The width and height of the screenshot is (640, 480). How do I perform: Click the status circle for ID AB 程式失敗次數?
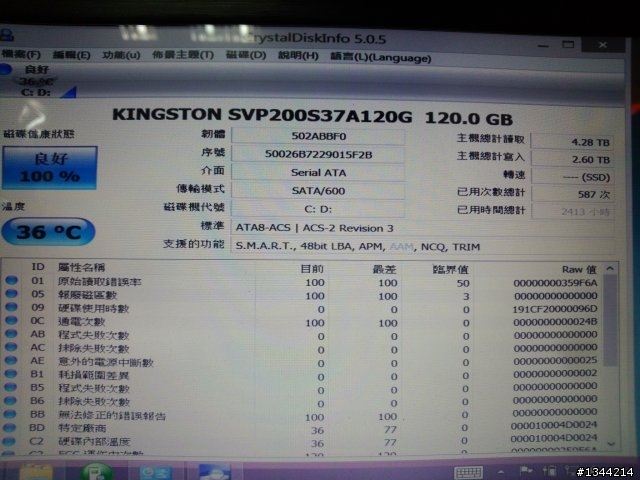(11, 333)
